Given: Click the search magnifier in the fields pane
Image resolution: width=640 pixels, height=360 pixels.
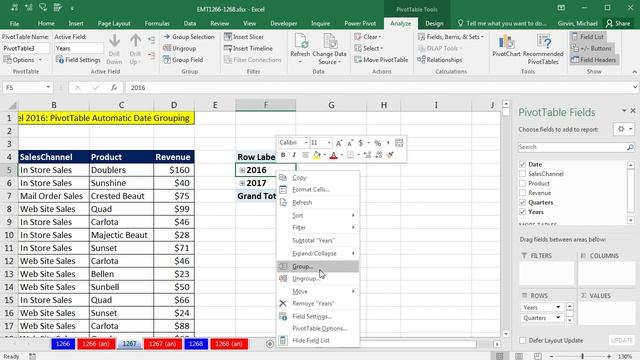Looking at the screenshot, I should [630, 147].
